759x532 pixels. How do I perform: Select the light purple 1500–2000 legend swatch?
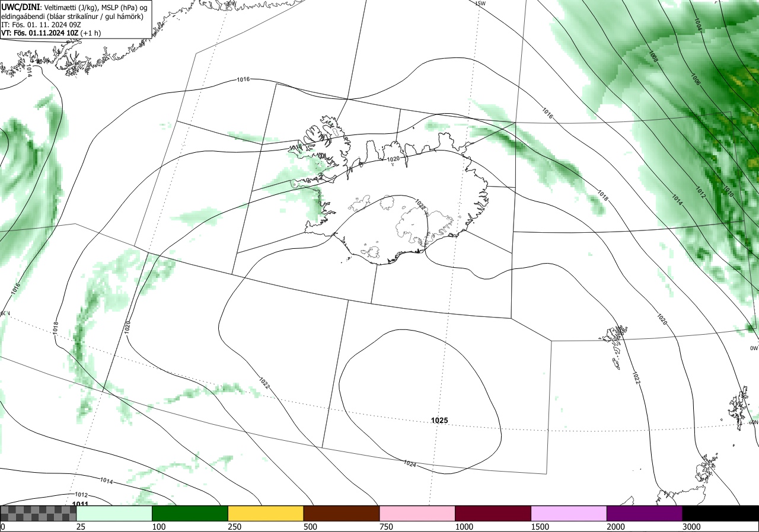569,513
